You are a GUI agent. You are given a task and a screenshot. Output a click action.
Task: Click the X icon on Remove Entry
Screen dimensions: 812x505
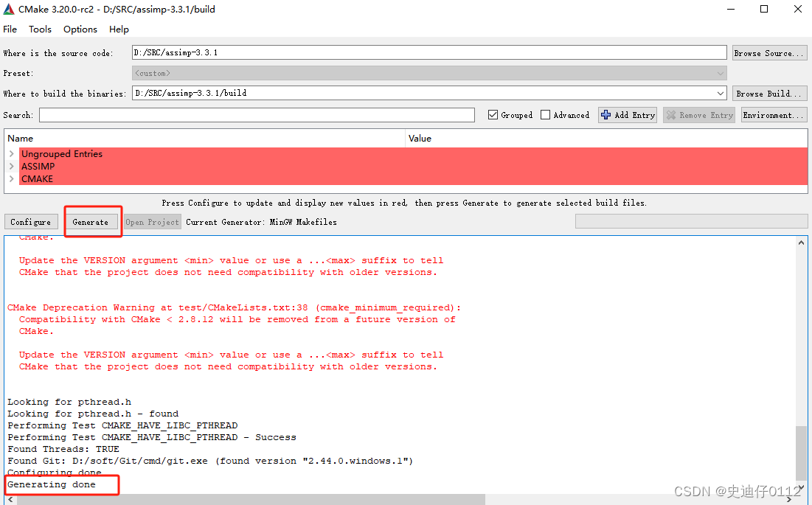click(x=670, y=115)
